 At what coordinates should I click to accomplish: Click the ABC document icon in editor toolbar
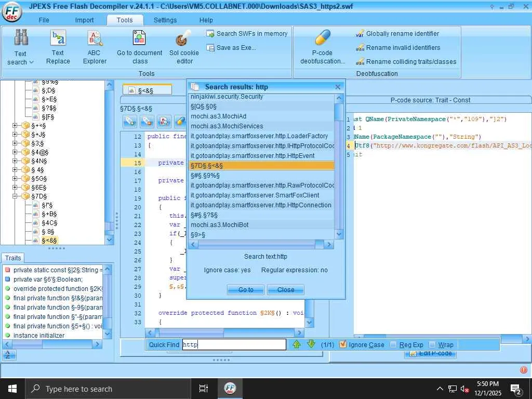pos(164,122)
